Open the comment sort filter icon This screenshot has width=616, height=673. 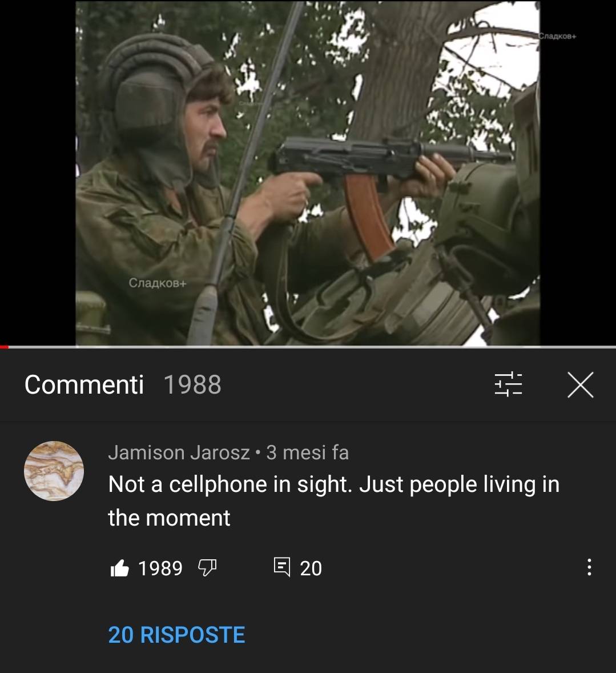(508, 384)
